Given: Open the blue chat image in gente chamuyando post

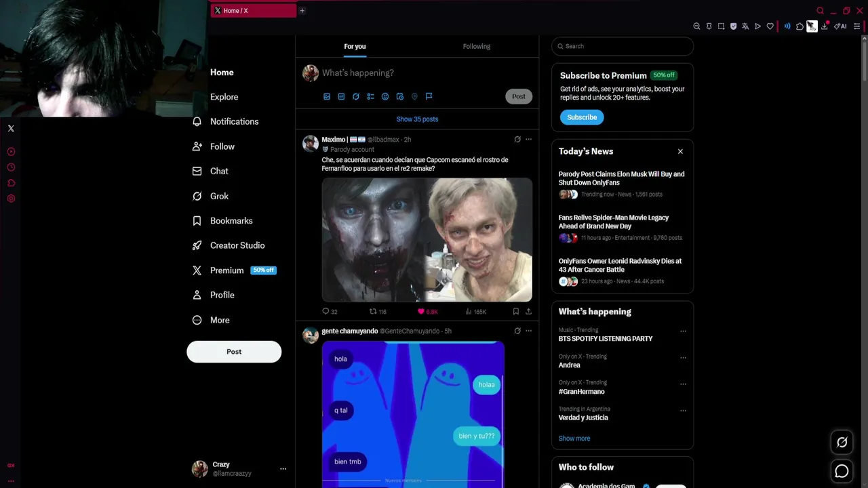Looking at the screenshot, I should 413,413.
